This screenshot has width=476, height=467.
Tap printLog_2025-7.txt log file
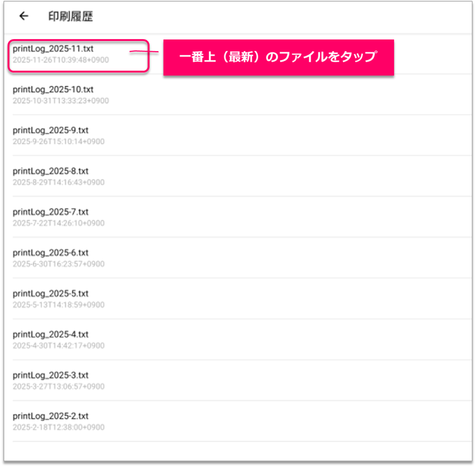(51, 212)
